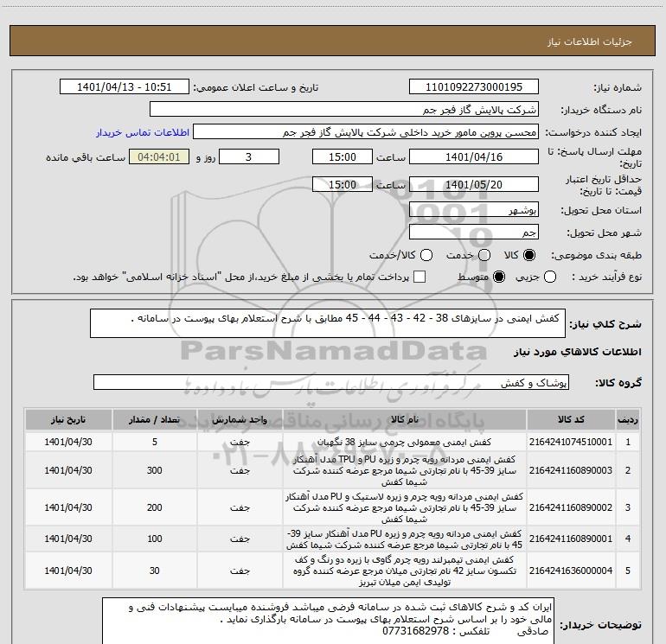Select item code 2164241636000004
Screen dimensions: 666x644
571,571
